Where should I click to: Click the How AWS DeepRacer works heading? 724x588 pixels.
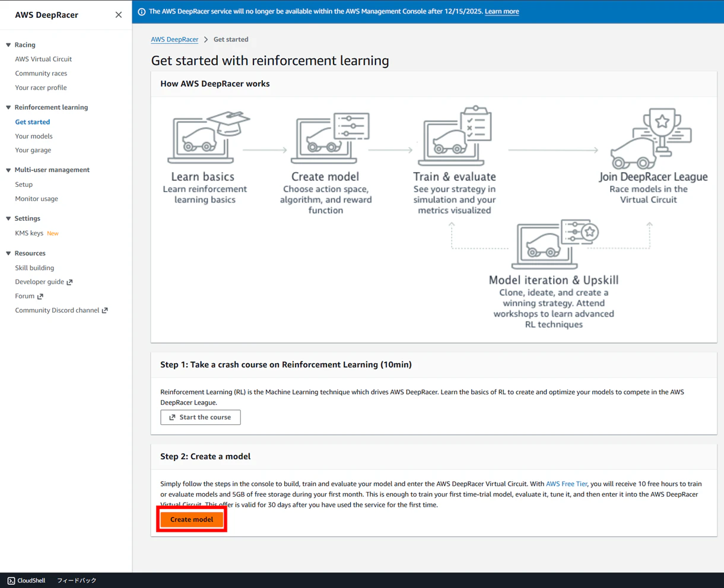(215, 84)
